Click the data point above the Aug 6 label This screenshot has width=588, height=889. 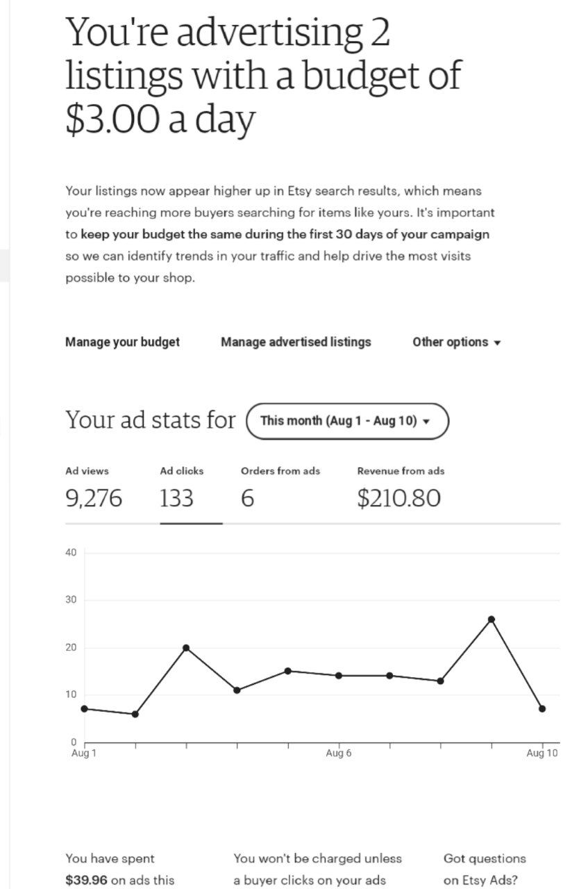tap(339, 675)
